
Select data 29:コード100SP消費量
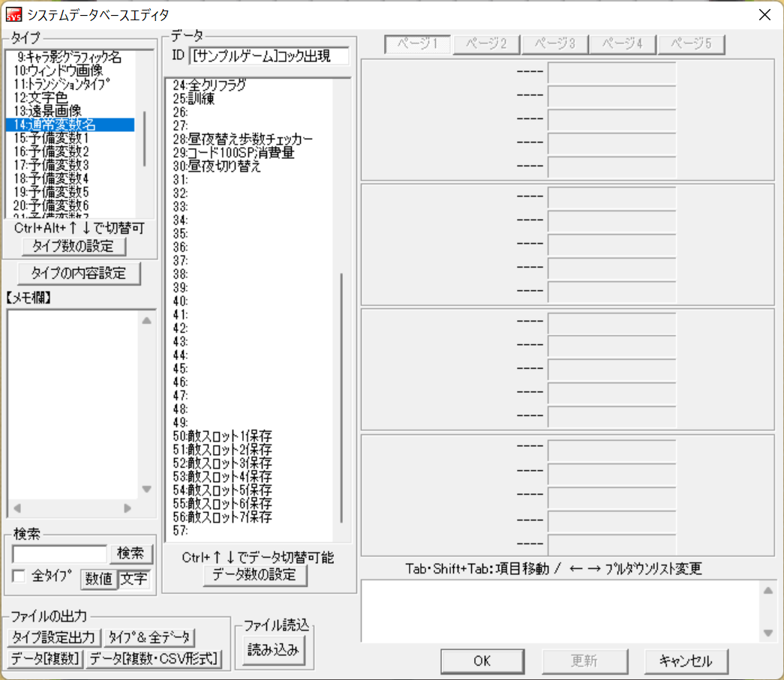pyautogui.click(x=249, y=153)
